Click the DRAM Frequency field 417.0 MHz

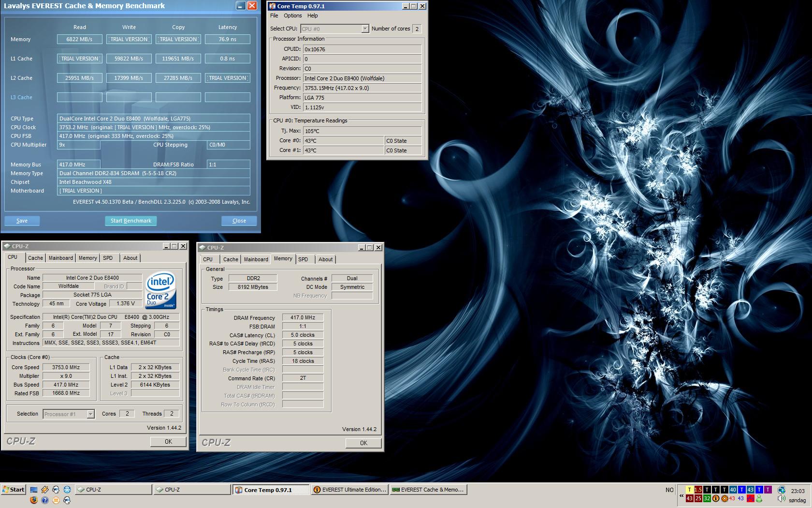coord(303,317)
